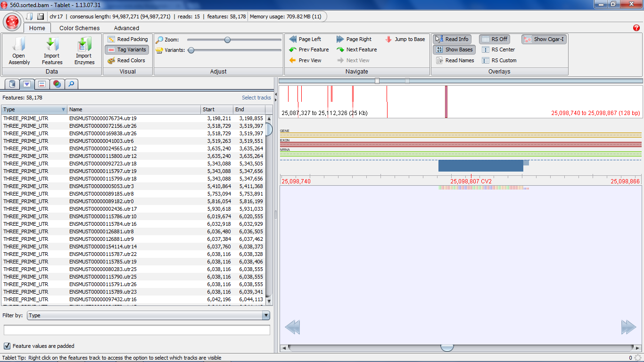Screen dimensions: 644x362
Task: Toggle the Tag Variants button
Action: tap(126, 49)
